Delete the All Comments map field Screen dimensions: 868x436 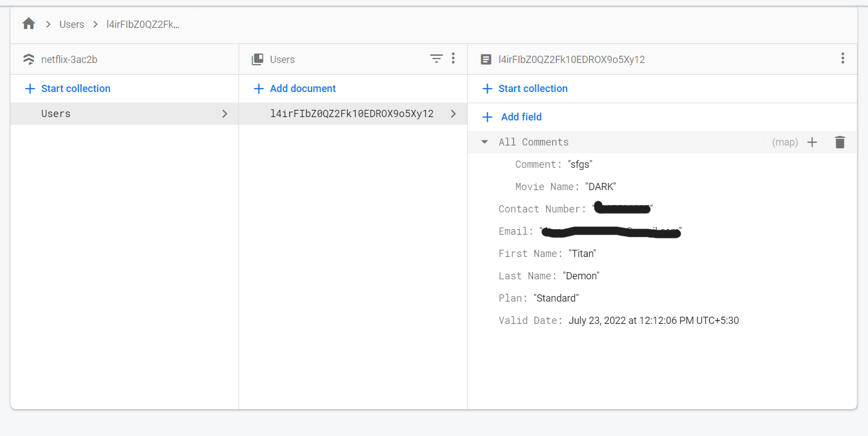[x=840, y=142]
